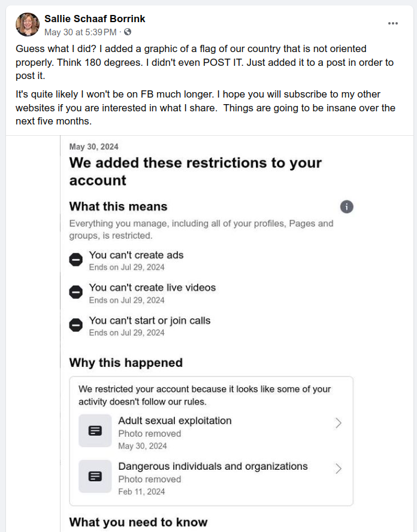Image resolution: width=417 pixels, height=532 pixels.
Task: Click the You can't create live videos restriction
Action: click(x=152, y=288)
